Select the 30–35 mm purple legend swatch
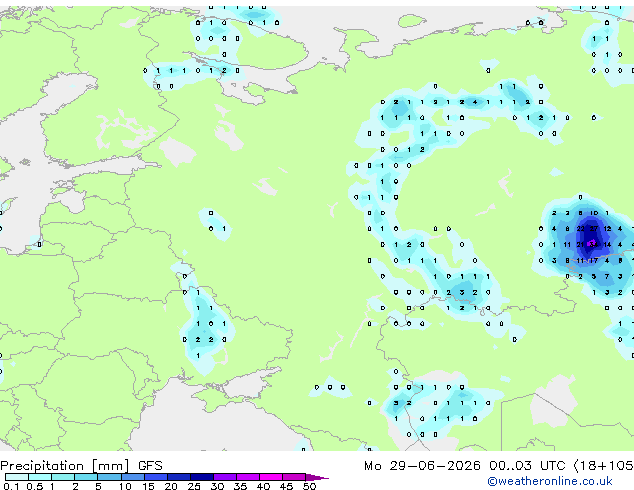Viewport: 634px width, 490px height. coord(225,477)
